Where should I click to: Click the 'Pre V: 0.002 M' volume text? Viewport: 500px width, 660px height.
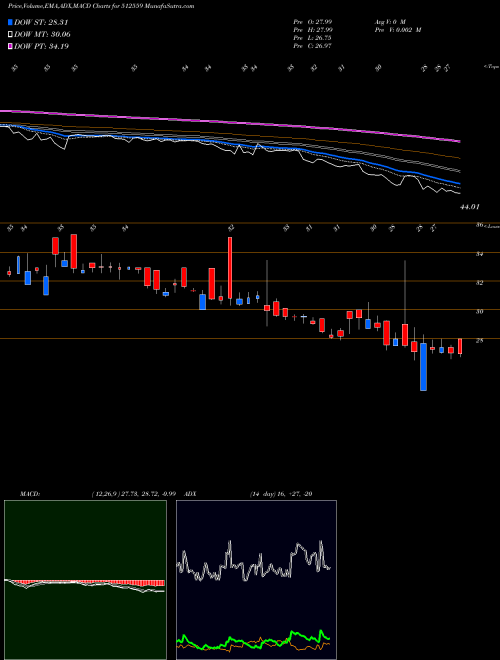coord(397,29)
